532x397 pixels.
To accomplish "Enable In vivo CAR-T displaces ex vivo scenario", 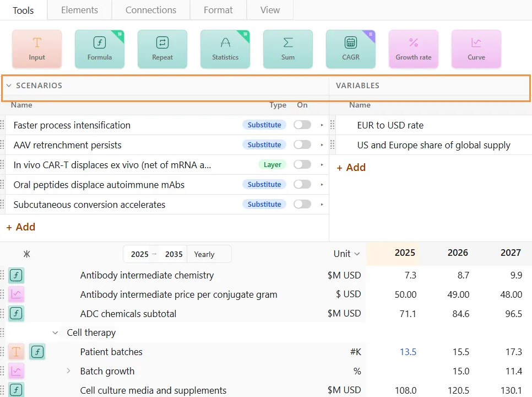I will [302, 164].
